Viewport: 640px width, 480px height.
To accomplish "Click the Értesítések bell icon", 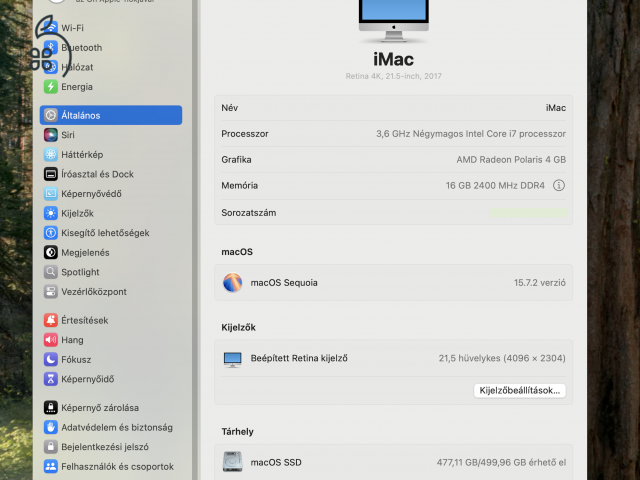I will coord(51,320).
